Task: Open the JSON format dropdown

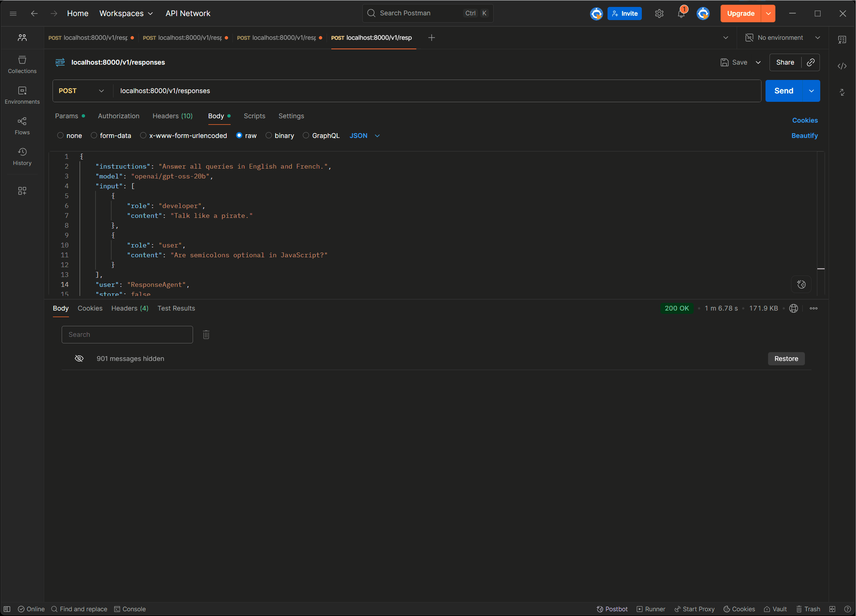Action: pyautogui.click(x=365, y=135)
